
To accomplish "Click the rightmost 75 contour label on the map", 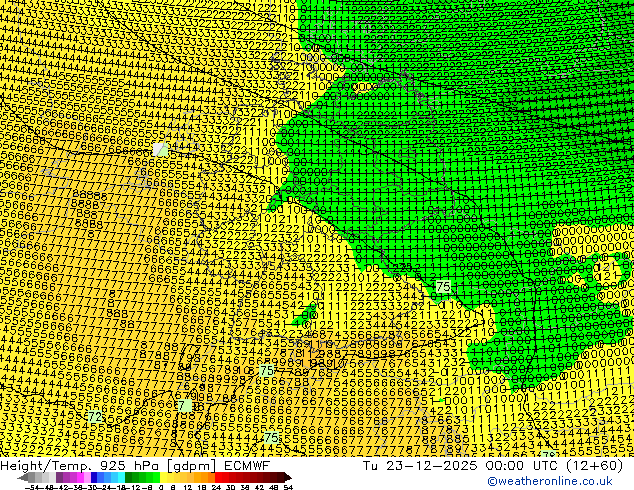I will point(443,287).
